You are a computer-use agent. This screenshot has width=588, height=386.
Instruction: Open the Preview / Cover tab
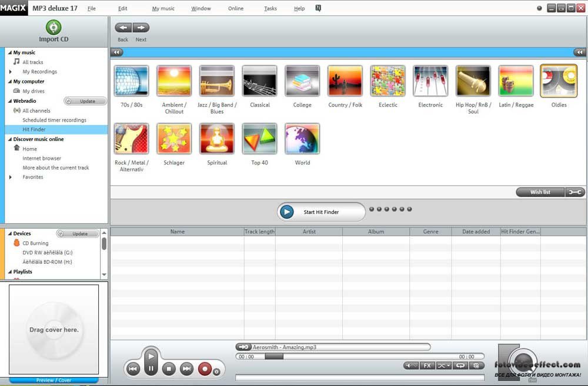pos(54,380)
